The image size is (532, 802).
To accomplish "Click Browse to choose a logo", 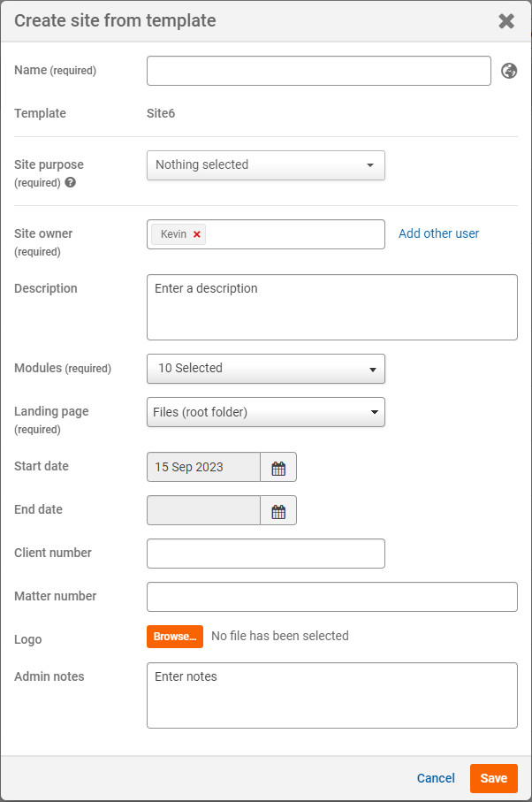I will coord(174,637).
